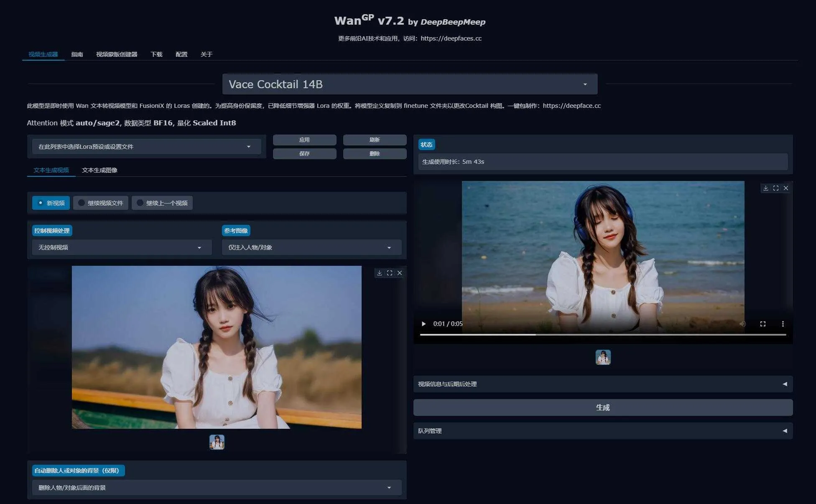
Task: Open the 下载 tab
Action: coord(156,54)
